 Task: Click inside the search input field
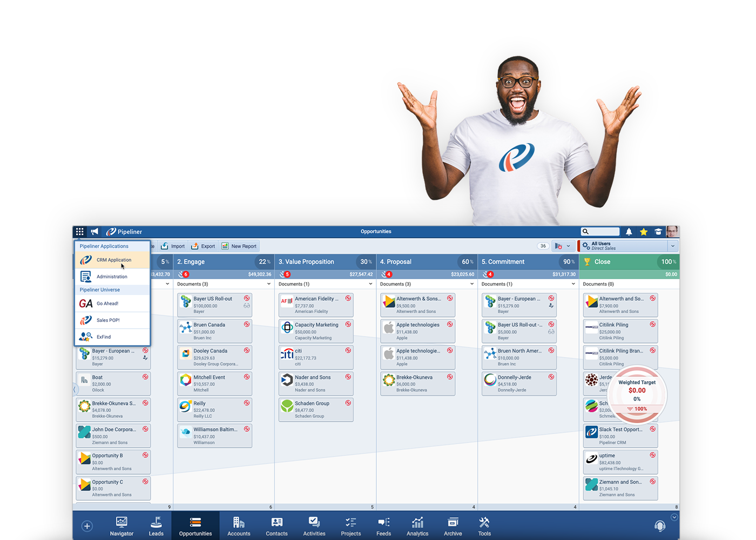(600, 231)
